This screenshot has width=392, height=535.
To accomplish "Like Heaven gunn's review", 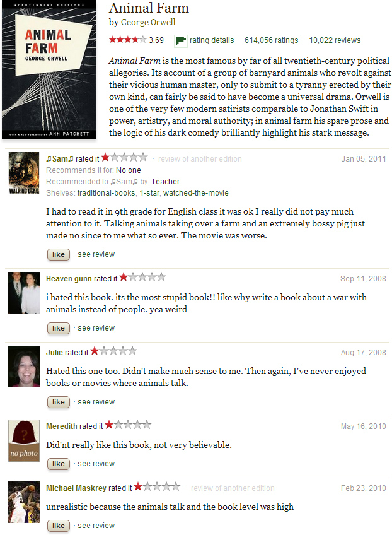I will pyautogui.click(x=59, y=328).
